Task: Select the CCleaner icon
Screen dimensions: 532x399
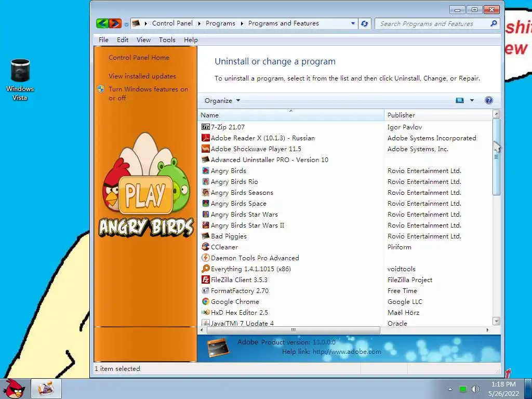Action: [206, 247]
